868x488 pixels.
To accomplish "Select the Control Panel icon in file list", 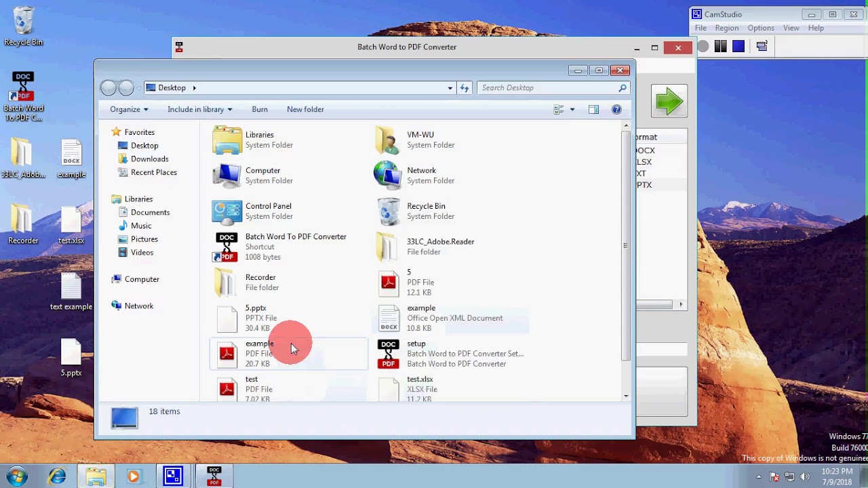I will tap(226, 211).
